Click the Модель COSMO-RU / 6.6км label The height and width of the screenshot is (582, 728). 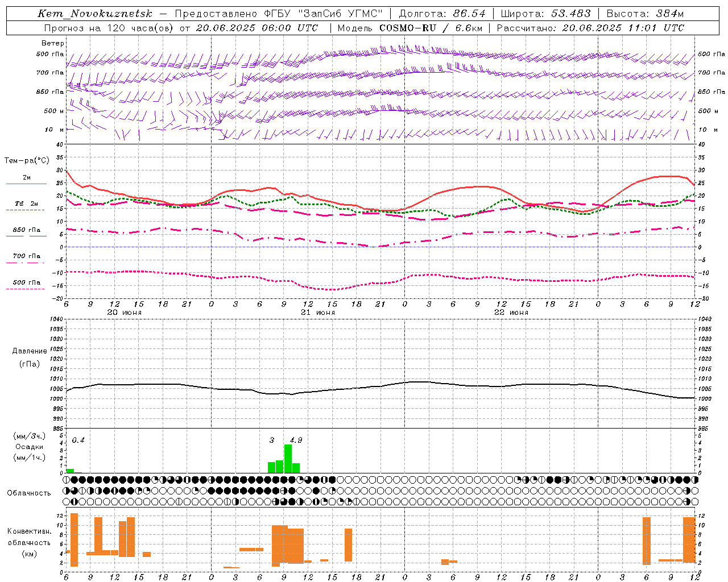coord(409,28)
